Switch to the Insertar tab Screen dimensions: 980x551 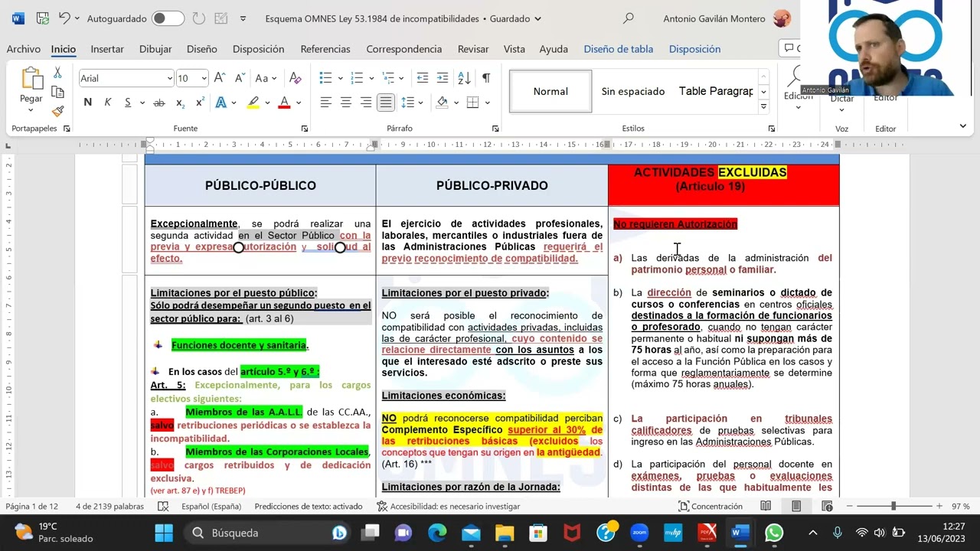(x=107, y=49)
